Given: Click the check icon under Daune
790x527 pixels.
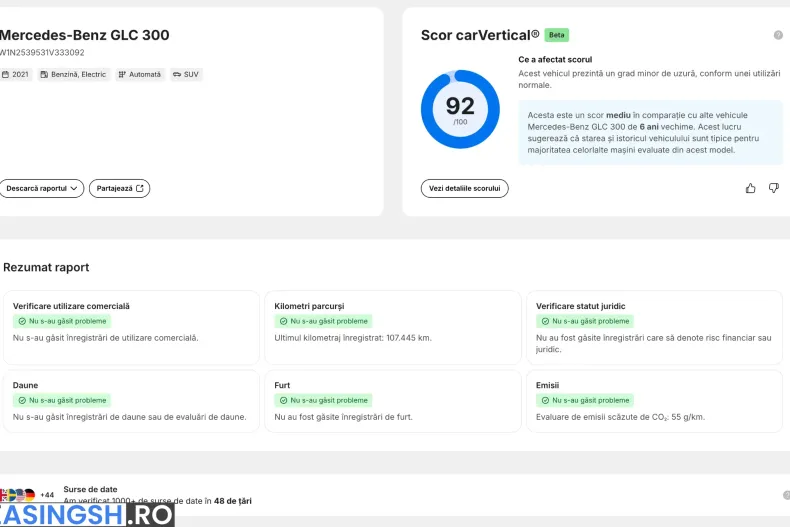Looking at the screenshot, I should 22,400.
